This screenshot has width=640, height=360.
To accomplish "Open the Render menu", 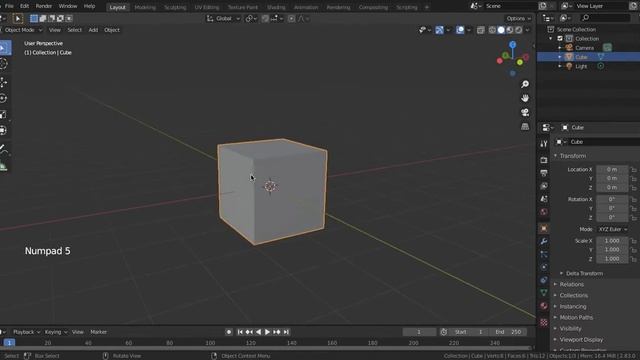I will [44, 6].
